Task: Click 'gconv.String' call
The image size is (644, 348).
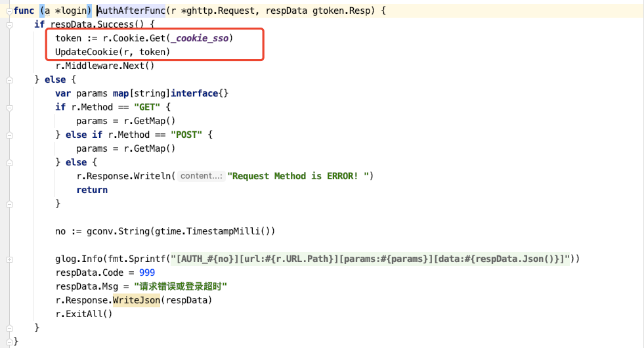Action: pos(118,231)
